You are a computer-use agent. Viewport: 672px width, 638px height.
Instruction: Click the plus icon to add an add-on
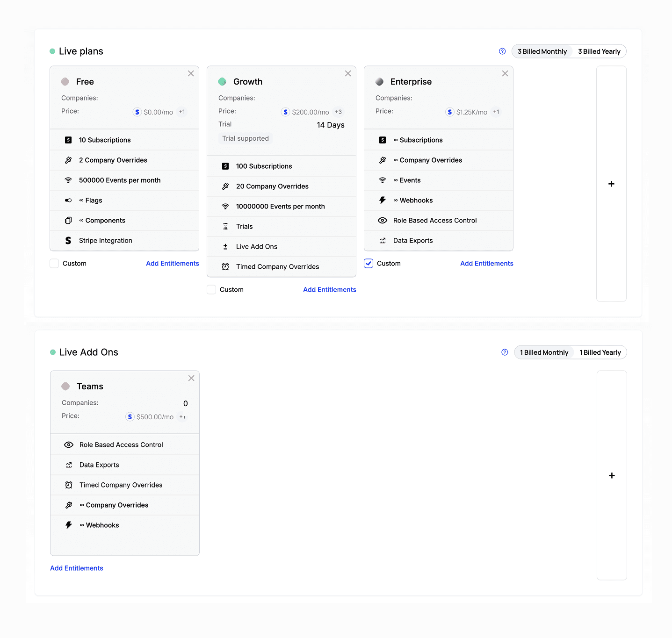pos(612,475)
